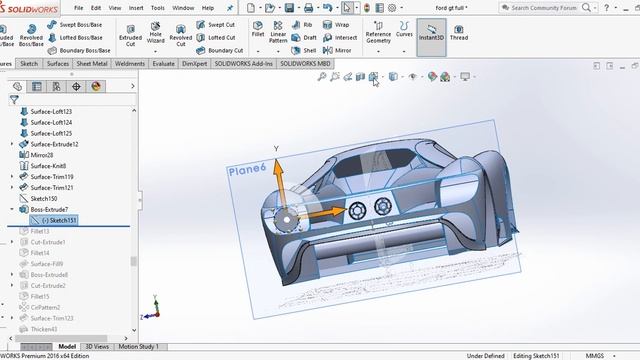
Task: Expand the Boss-Extrude8 feature
Action: [12, 275]
